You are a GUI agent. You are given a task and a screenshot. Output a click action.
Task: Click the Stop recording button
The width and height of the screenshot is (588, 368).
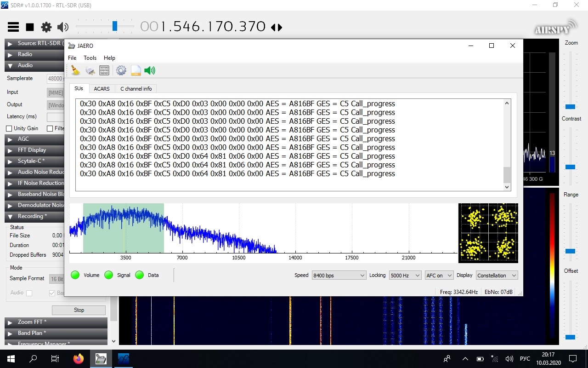click(x=79, y=310)
